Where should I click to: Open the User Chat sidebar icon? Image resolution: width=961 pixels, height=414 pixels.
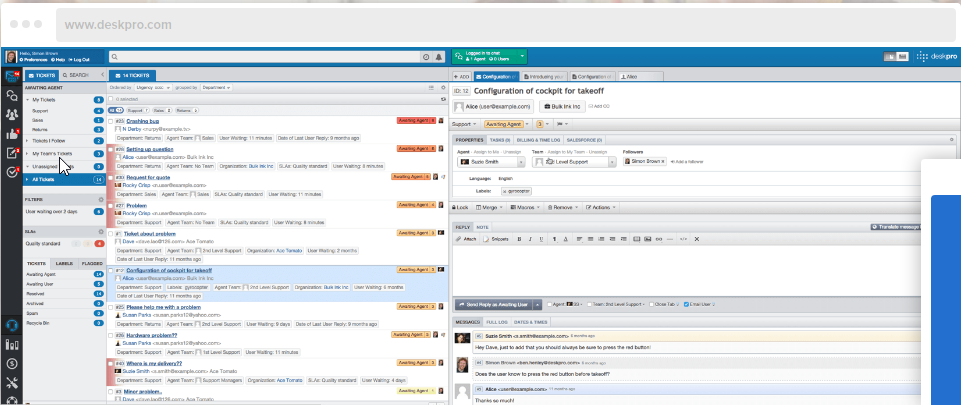pyautogui.click(x=12, y=95)
